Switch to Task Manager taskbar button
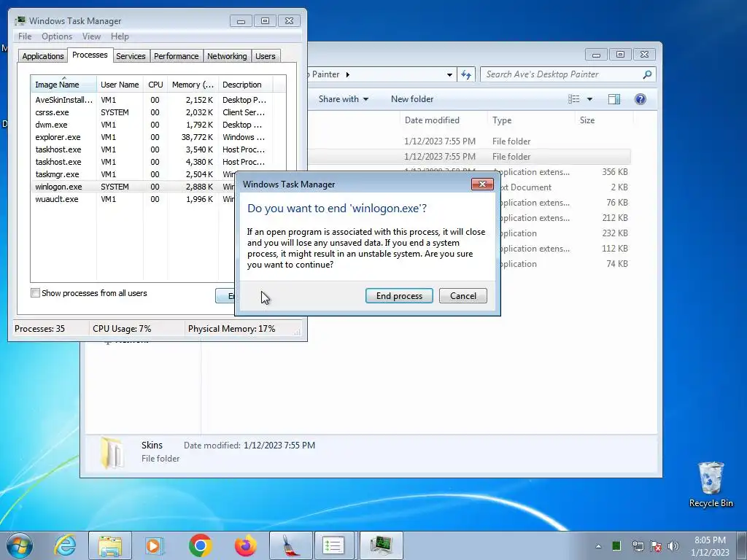Viewport: 747px width, 560px height. pos(381,545)
